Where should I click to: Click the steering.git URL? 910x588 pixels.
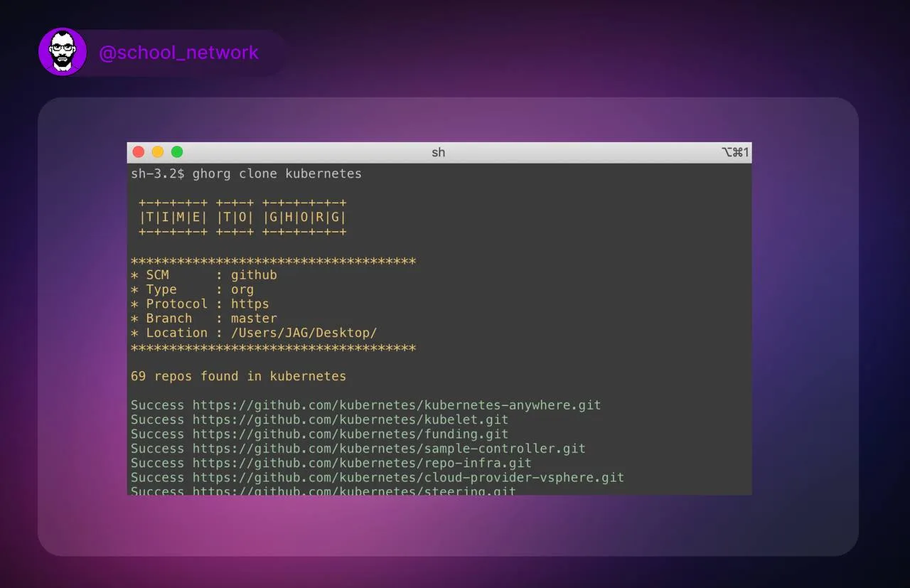[x=354, y=491]
